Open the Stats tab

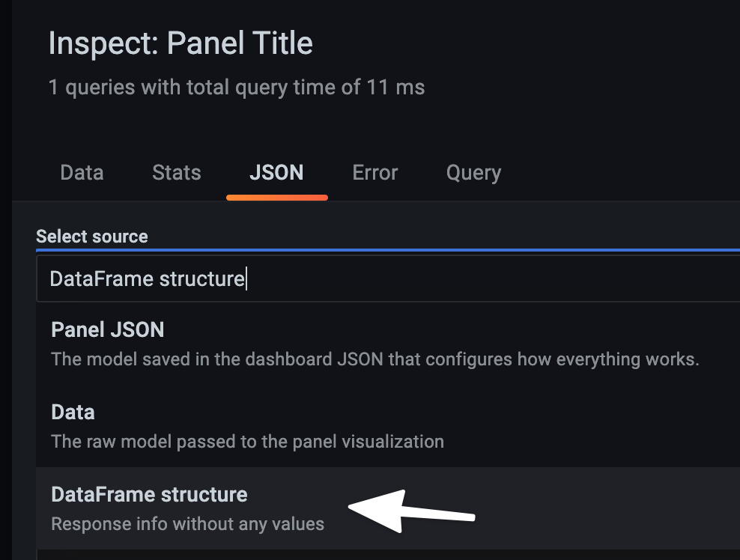176,172
